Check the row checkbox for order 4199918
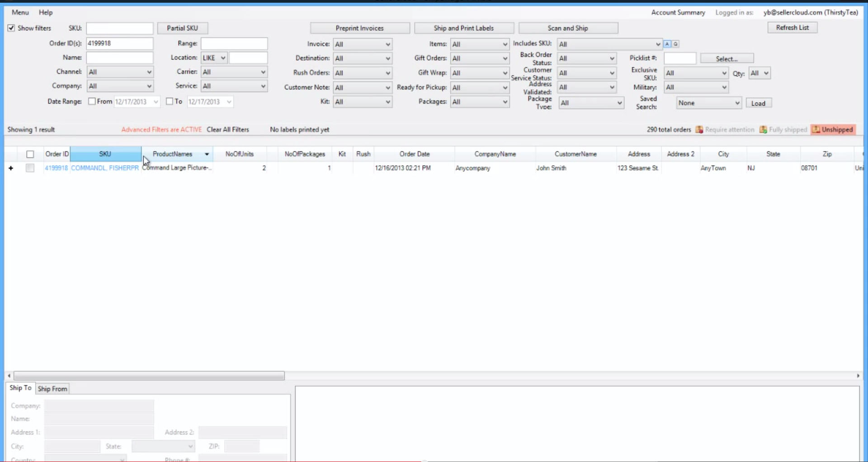Image resolution: width=868 pixels, height=462 pixels. 30,168
